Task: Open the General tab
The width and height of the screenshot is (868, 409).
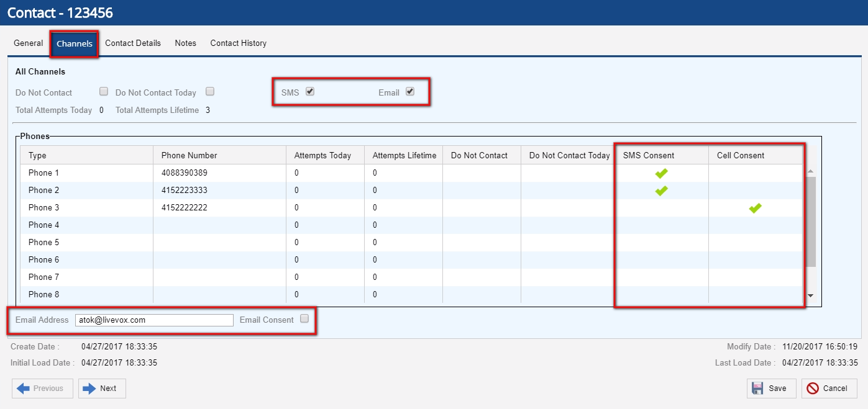Action: tap(29, 43)
